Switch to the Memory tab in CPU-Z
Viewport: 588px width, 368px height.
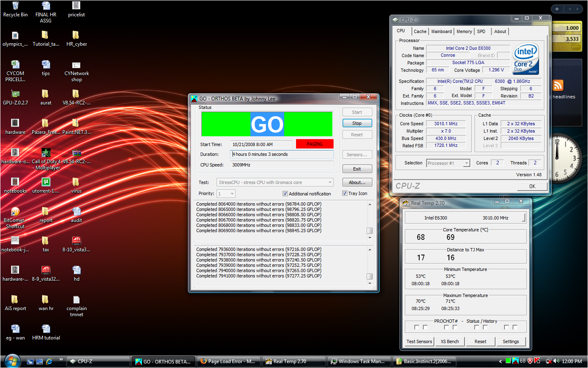[464, 31]
